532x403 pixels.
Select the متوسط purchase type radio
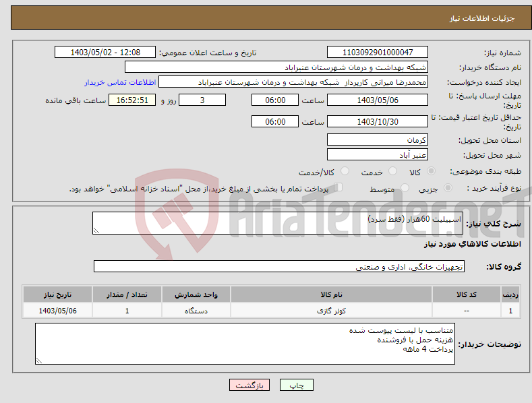(x=405, y=187)
